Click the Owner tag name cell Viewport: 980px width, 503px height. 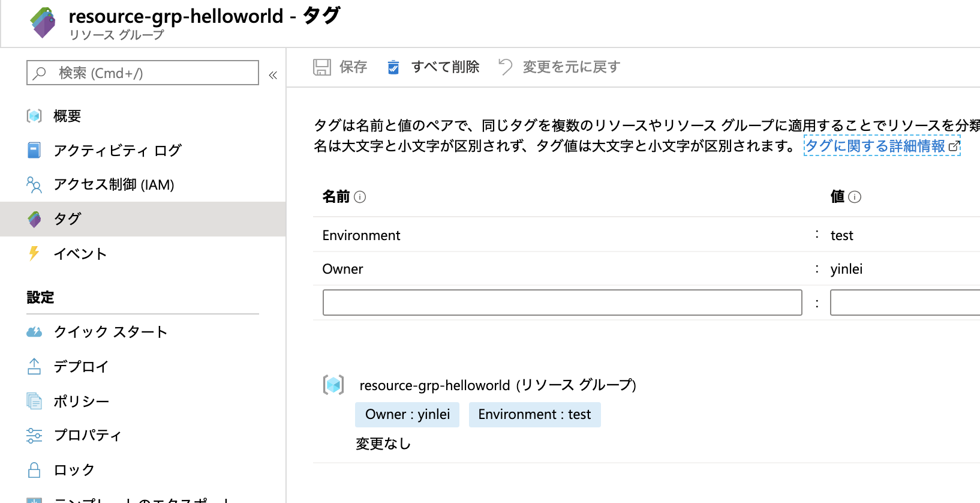click(342, 269)
